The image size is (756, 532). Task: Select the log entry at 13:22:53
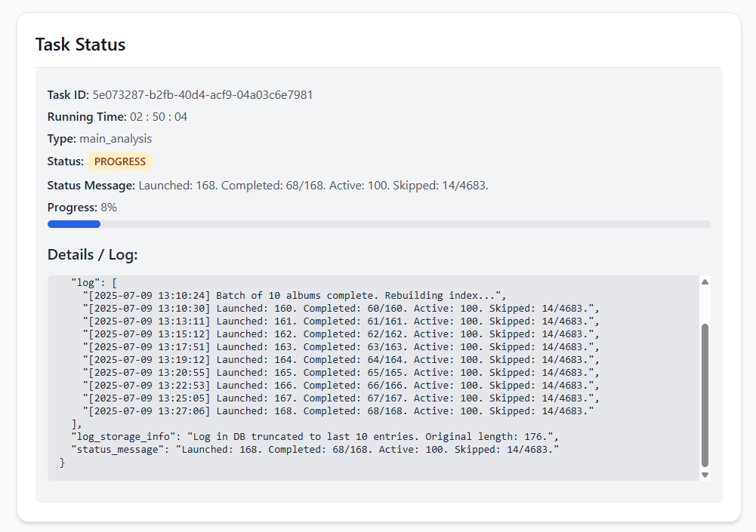(341, 385)
